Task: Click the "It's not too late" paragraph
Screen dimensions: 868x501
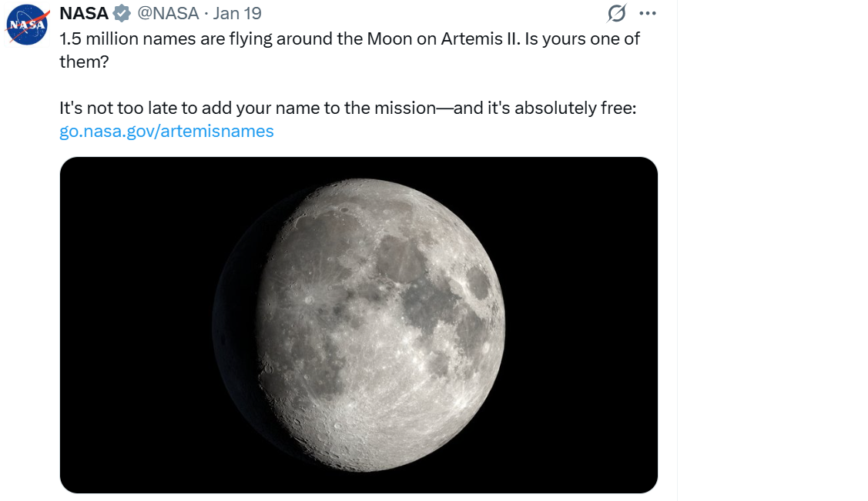Action: click(347, 108)
